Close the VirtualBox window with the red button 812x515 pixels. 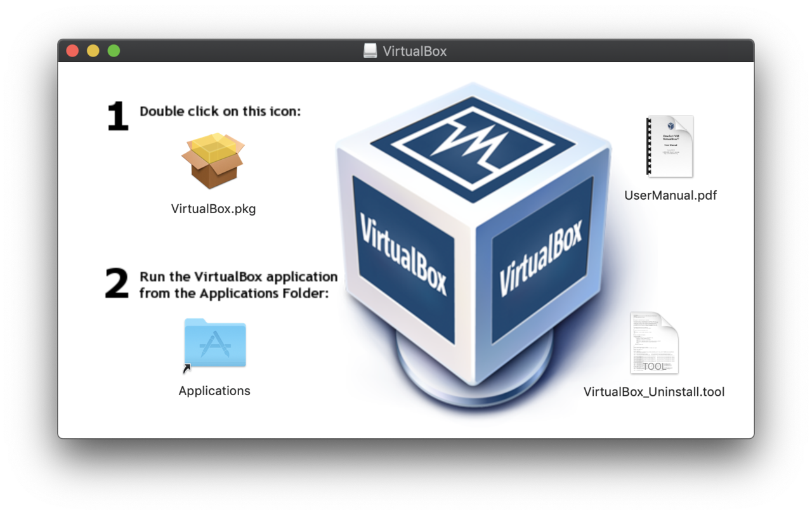[x=72, y=51]
